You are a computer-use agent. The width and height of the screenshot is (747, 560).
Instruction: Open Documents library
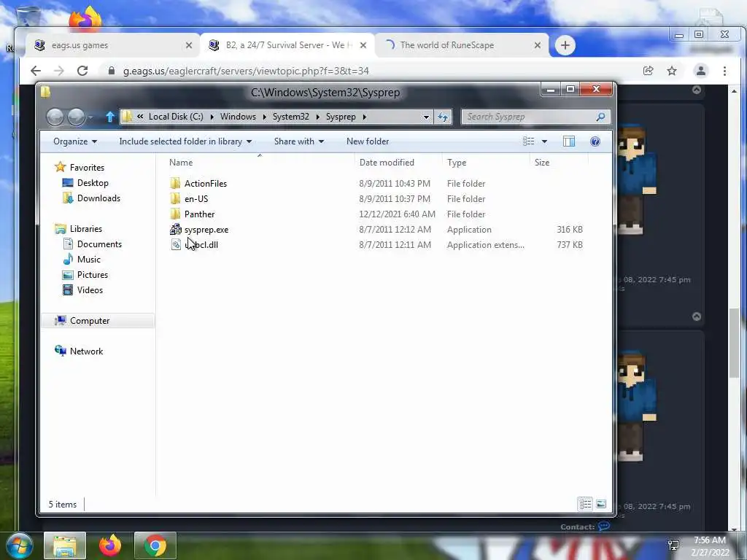pyautogui.click(x=99, y=244)
